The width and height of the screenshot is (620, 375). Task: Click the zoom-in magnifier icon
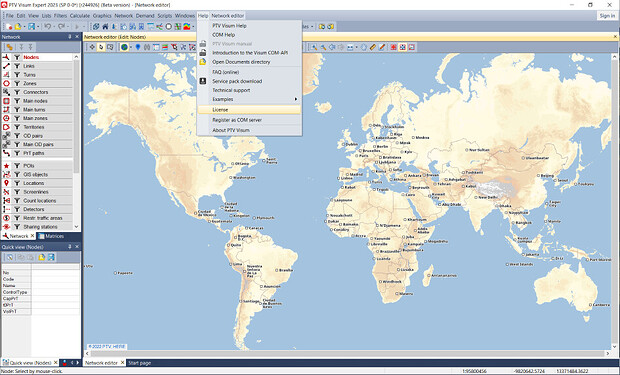click(314, 47)
